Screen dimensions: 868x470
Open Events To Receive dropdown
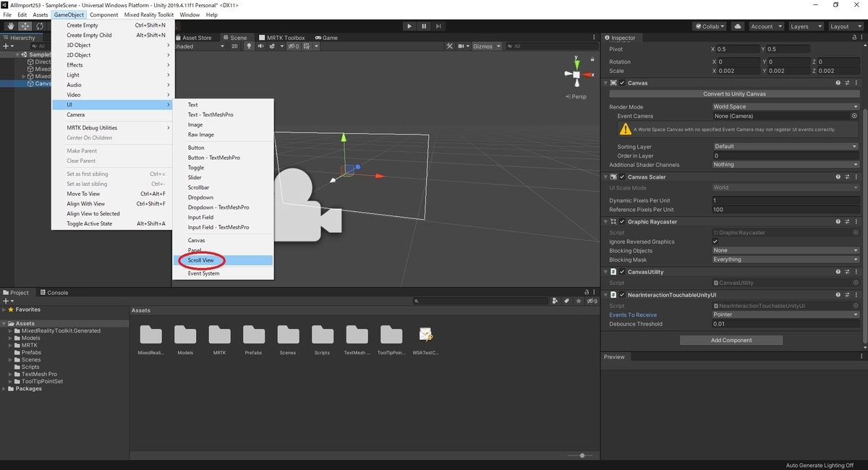point(786,315)
